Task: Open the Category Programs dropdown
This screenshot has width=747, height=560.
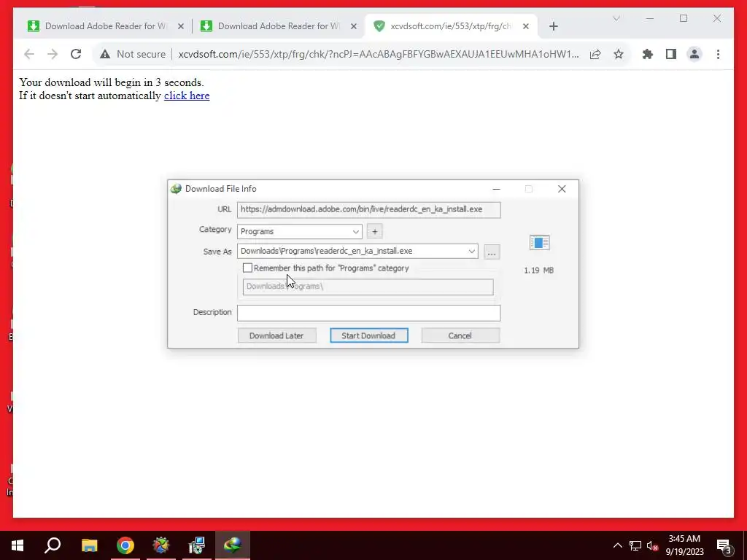Action: [300, 231]
